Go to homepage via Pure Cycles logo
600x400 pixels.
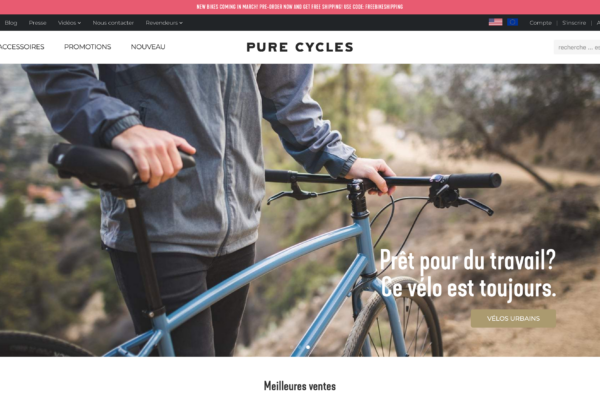coord(300,47)
